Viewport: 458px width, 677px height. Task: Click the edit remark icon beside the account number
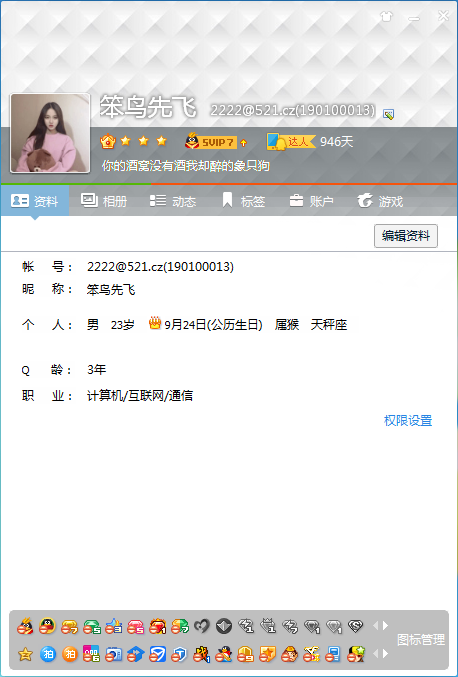[388, 114]
